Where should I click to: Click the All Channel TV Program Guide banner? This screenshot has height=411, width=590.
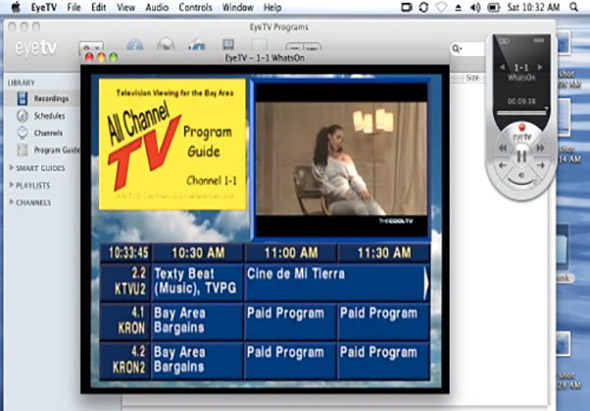click(172, 144)
